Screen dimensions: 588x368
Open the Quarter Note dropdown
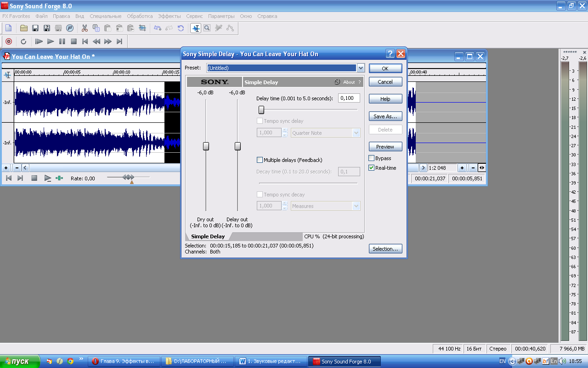(356, 133)
